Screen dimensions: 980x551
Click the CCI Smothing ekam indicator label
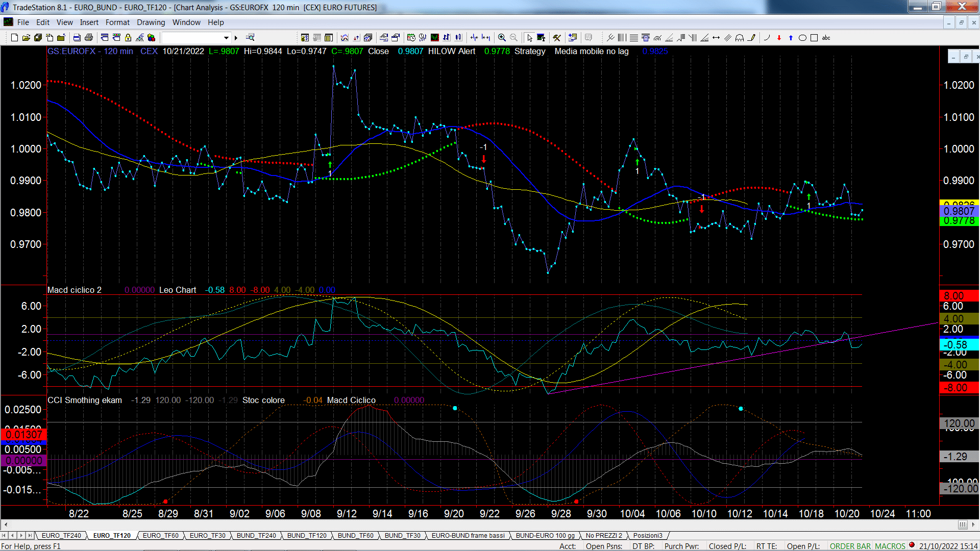[x=85, y=400]
